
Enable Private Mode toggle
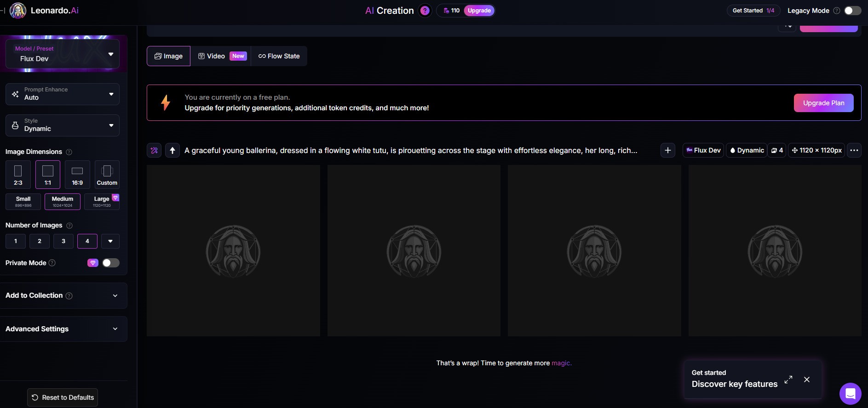(x=110, y=263)
